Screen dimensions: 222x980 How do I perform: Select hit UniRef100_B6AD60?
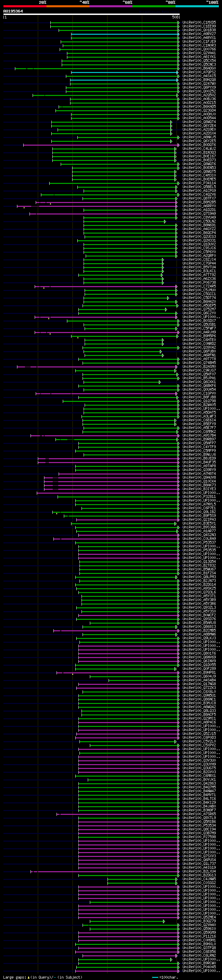pyautogui.click(x=199, y=68)
